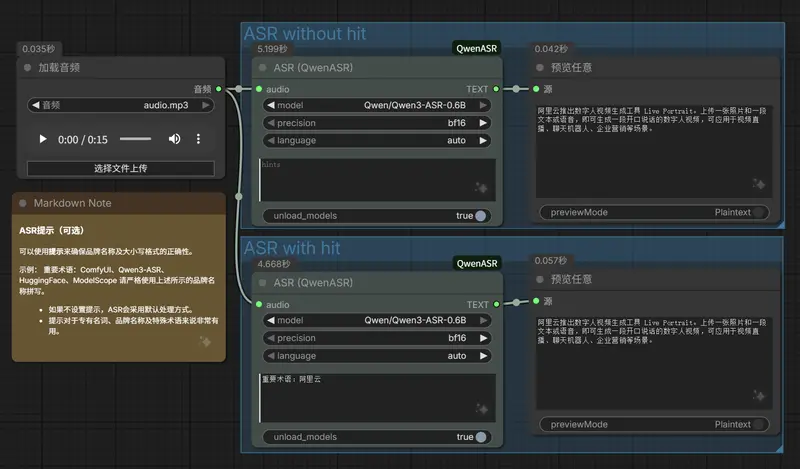Open the previewMode Plaintext dropdown in the ASR without hit group

pos(656,212)
